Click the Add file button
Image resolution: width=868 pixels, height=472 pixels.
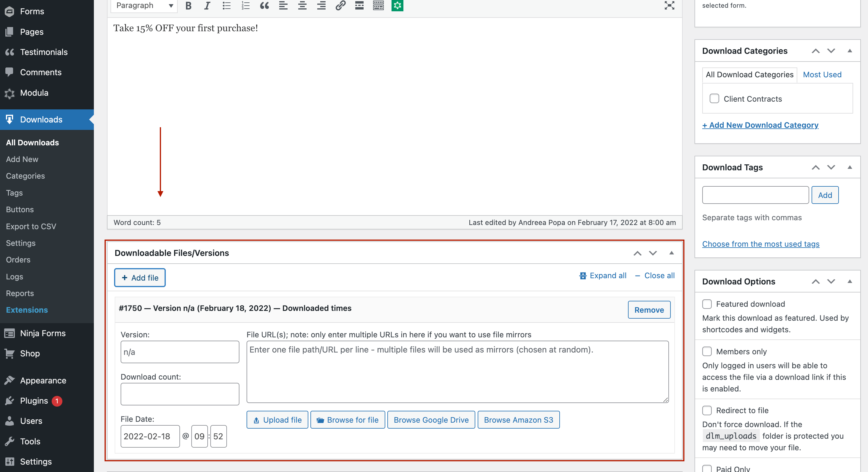[140, 278]
